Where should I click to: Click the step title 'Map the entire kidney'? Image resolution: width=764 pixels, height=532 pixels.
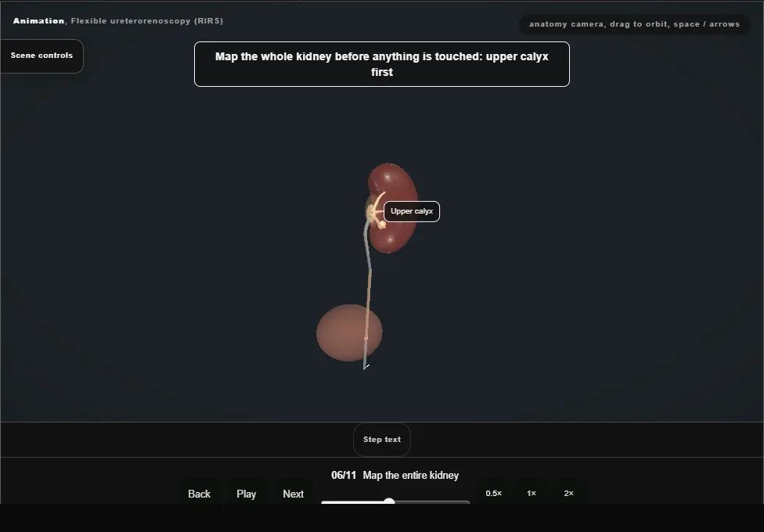[x=410, y=475]
